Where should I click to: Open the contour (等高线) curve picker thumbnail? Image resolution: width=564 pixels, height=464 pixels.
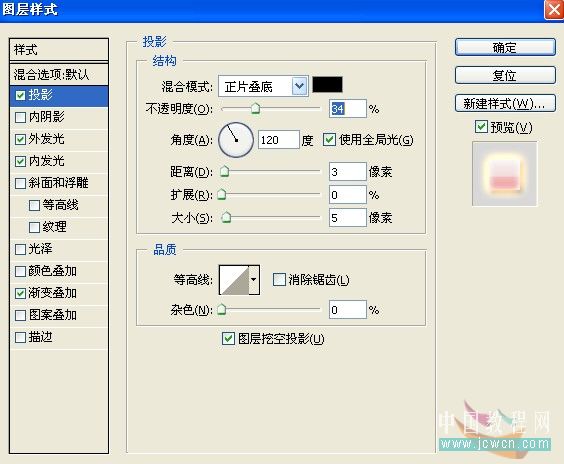tap(234, 280)
